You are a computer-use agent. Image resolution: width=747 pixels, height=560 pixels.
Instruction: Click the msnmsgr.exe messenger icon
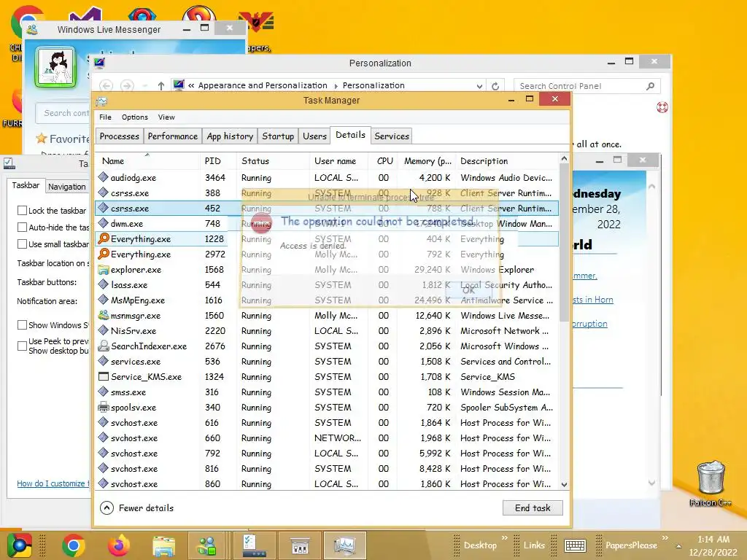[x=103, y=315]
